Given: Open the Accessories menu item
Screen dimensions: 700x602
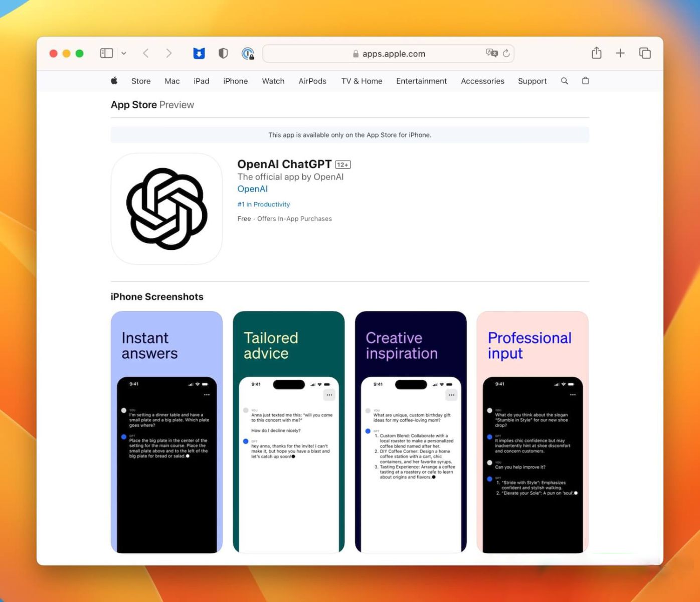Looking at the screenshot, I should click(482, 81).
